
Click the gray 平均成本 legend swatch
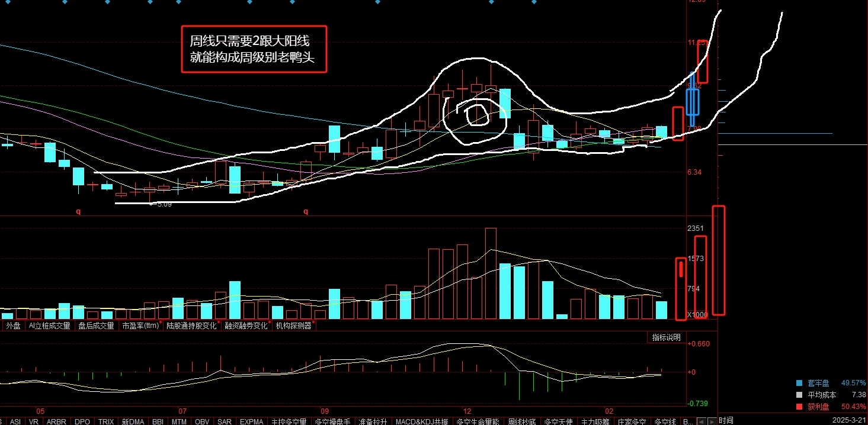(x=799, y=395)
